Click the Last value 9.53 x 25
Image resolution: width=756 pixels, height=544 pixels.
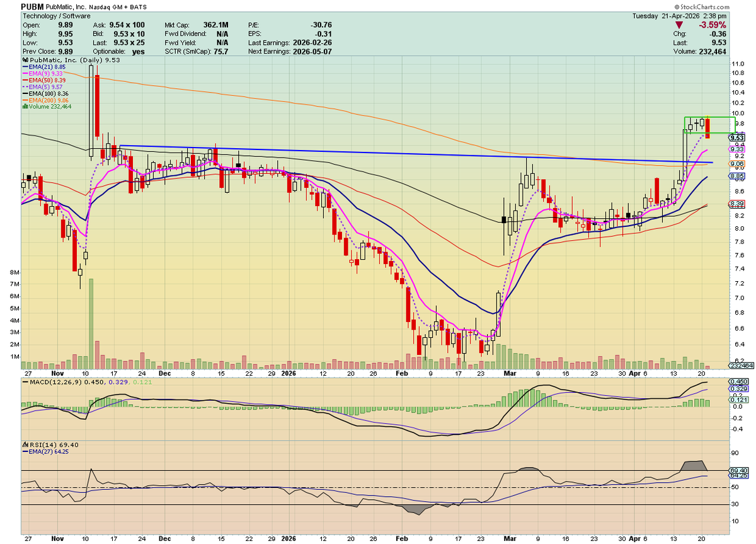tap(130, 43)
